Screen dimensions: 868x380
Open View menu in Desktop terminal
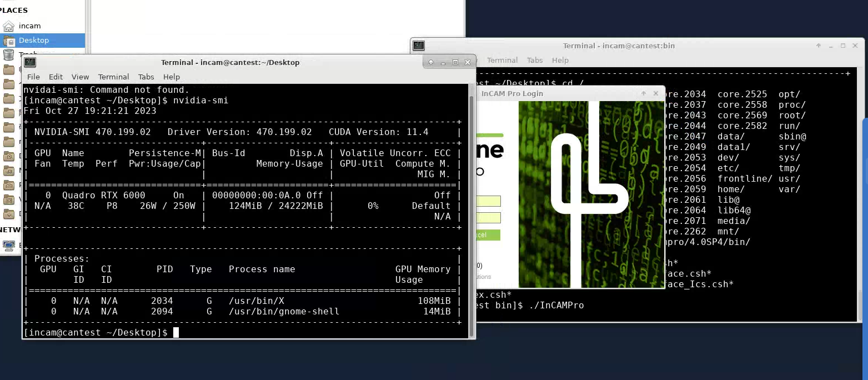click(80, 77)
